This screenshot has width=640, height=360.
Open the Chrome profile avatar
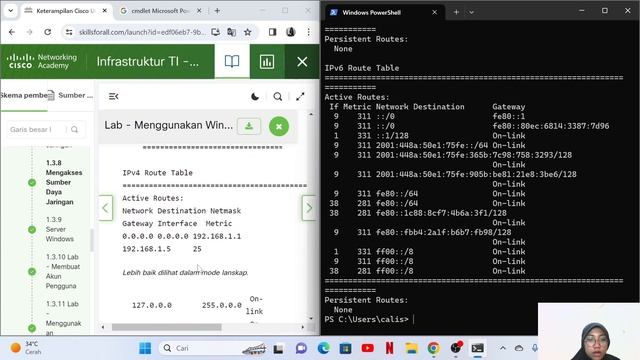(291, 32)
